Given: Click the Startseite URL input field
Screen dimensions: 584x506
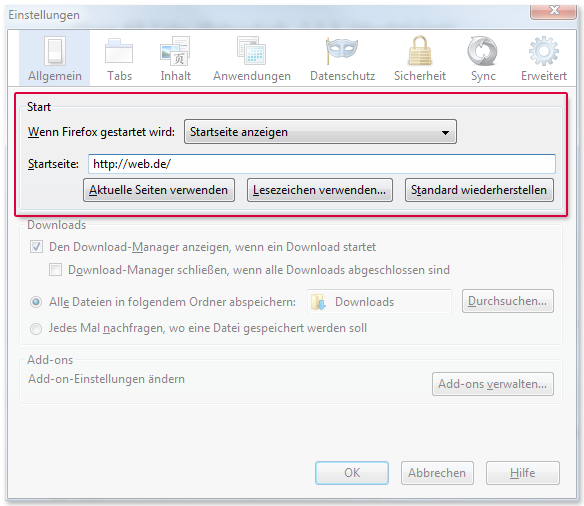Looking at the screenshot, I should pos(322,164).
